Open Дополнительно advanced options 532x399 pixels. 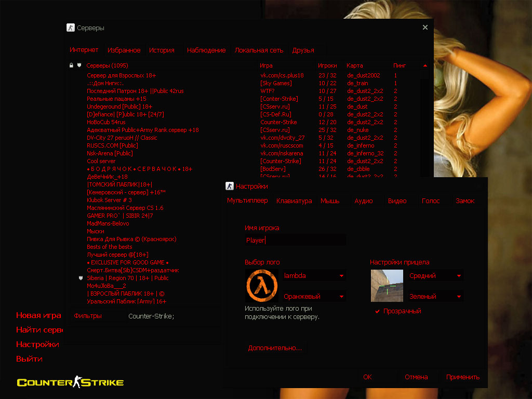(275, 348)
